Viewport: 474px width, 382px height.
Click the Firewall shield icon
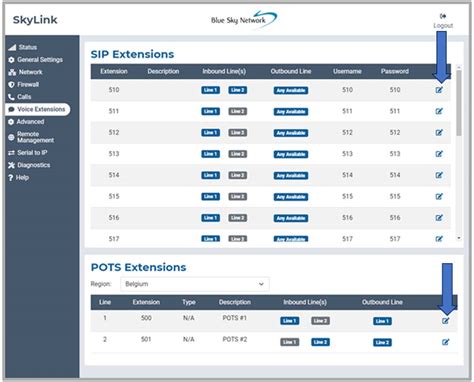(x=11, y=84)
